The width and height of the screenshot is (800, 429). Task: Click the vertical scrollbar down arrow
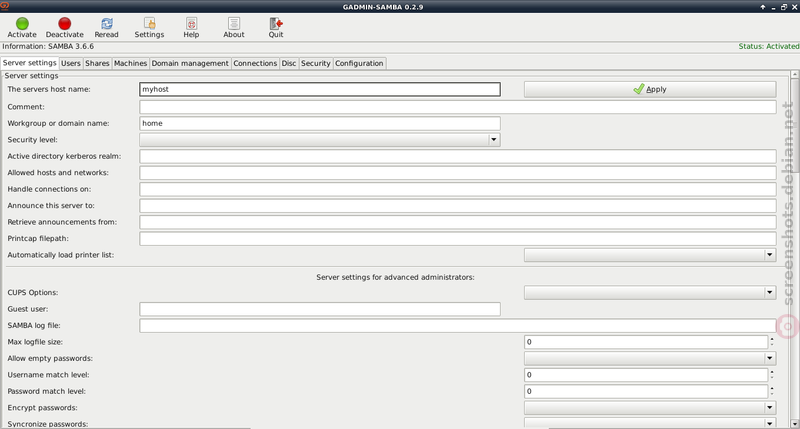coord(794,423)
